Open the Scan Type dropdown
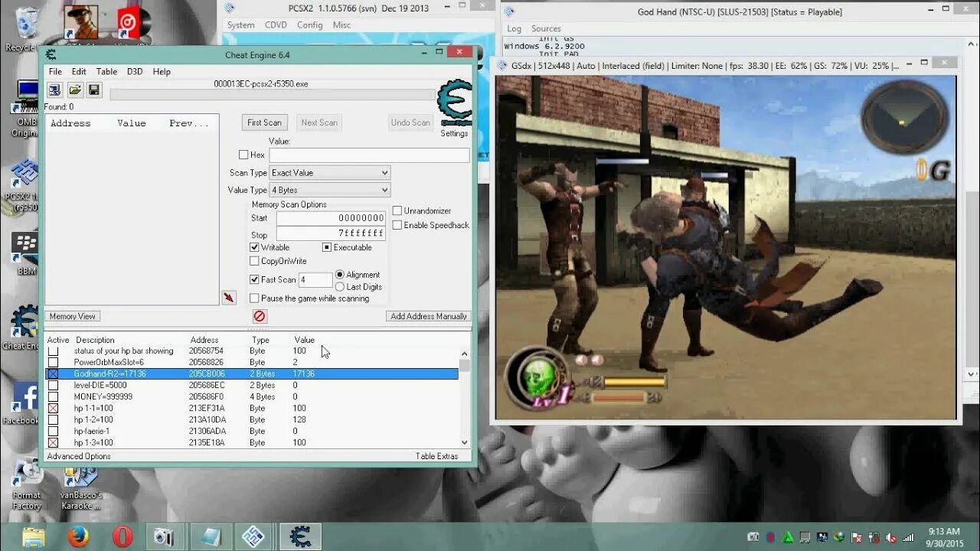 [330, 173]
